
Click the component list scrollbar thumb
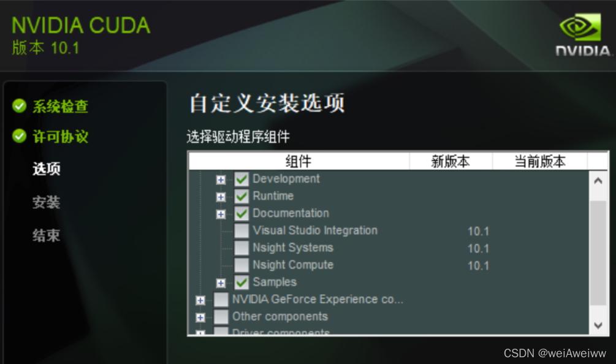point(598,252)
